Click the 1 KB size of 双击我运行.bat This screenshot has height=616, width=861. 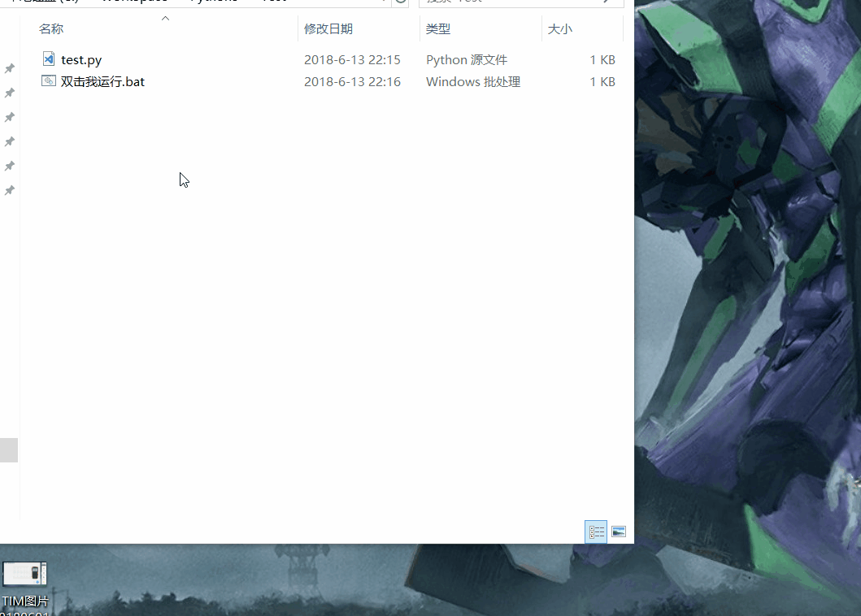tap(602, 81)
